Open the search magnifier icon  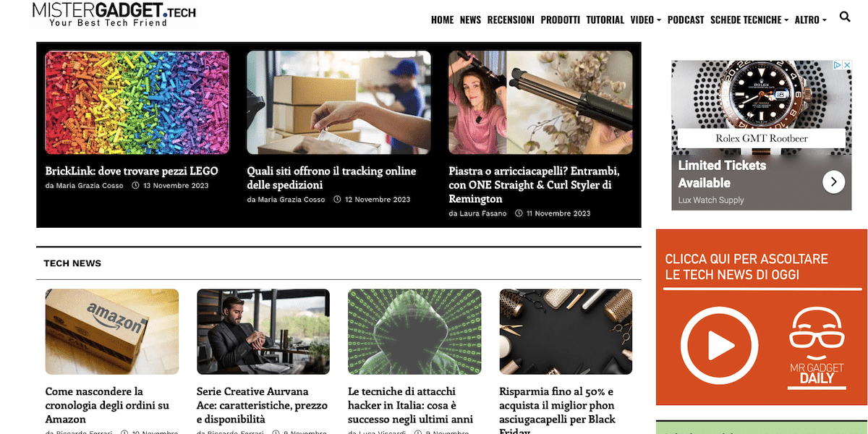click(x=845, y=17)
